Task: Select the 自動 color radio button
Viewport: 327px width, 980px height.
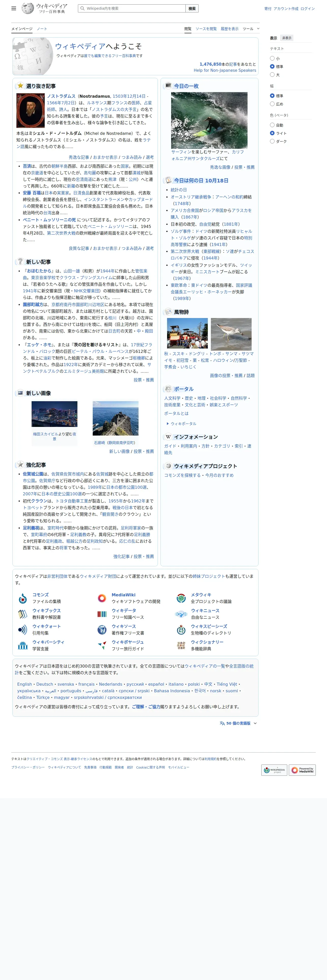Action: pos(272,125)
